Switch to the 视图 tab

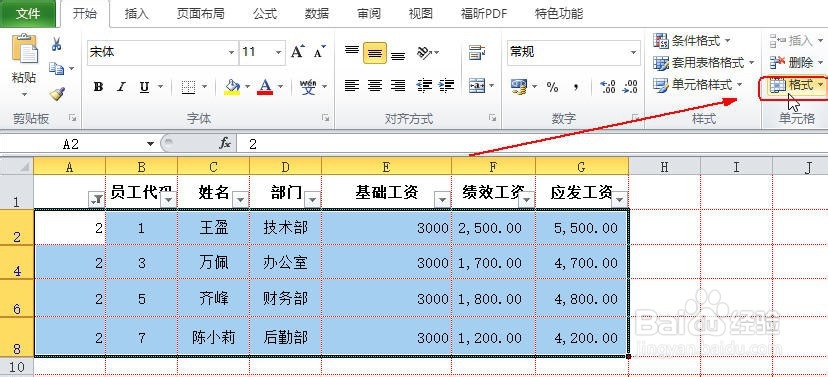(x=420, y=14)
